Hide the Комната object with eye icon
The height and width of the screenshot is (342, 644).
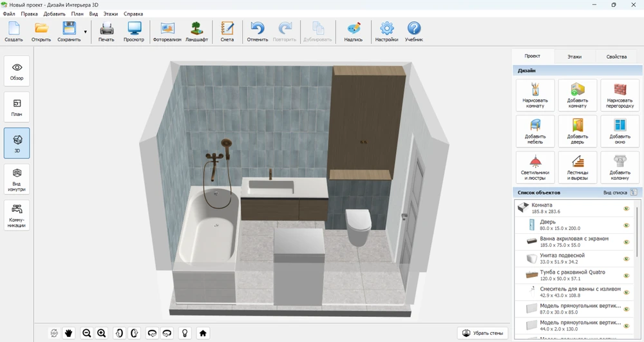point(625,209)
